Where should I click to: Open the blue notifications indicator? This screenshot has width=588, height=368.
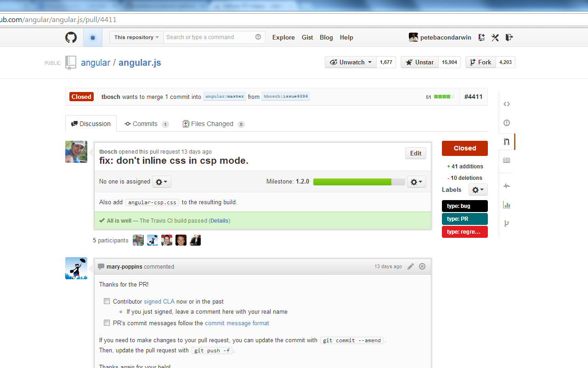coord(93,37)
